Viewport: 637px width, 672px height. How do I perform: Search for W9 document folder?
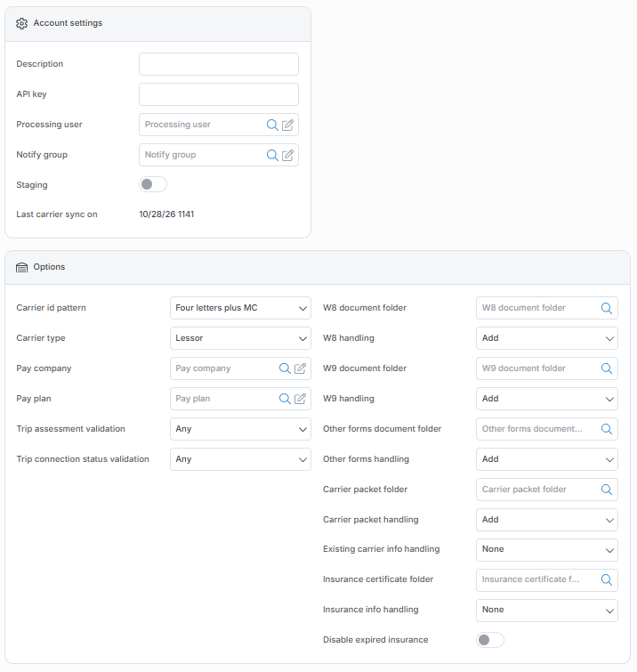(607, 368)
